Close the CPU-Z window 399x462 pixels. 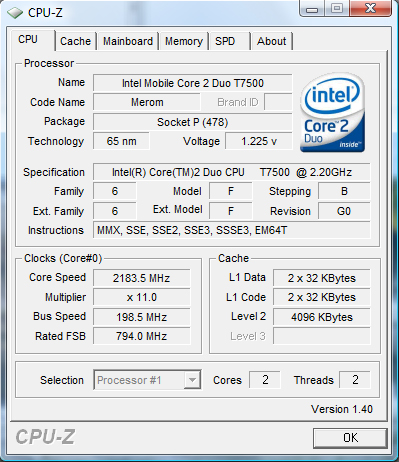pos(370,8)
